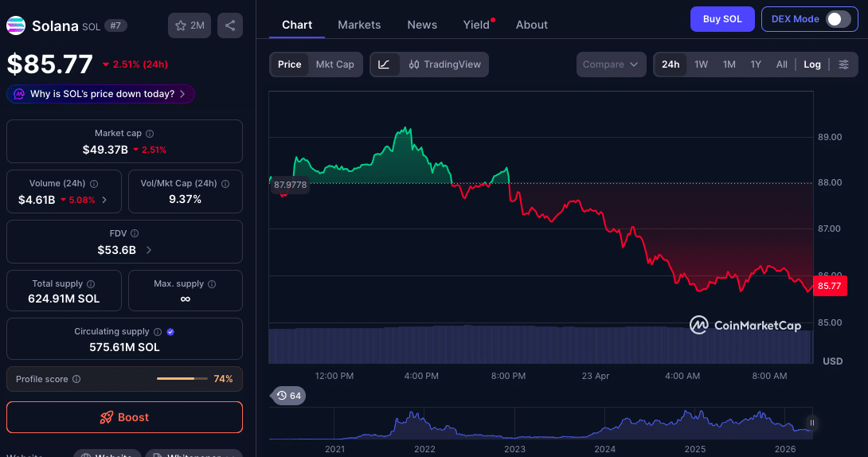The width and height of the screenshot is (868, 457).
Task: Click the 575.61M SOL circulating supply value
Action: [x=124, y=347]
